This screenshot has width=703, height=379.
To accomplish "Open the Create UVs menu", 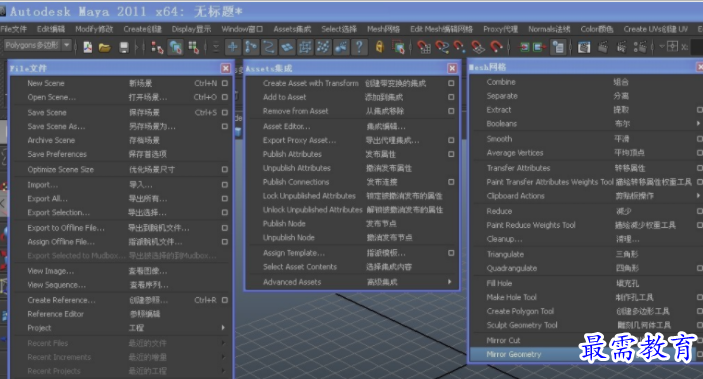I will 655,29.
